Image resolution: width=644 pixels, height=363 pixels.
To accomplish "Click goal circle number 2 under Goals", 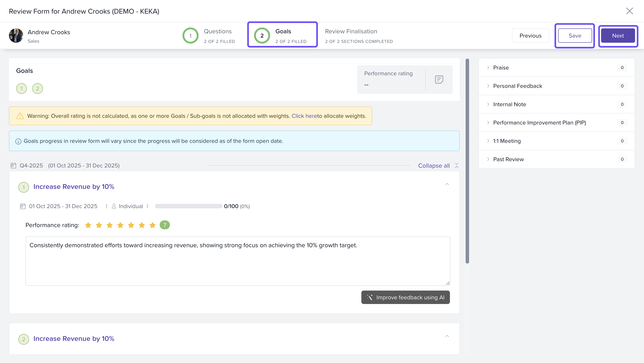I will 38,89.
